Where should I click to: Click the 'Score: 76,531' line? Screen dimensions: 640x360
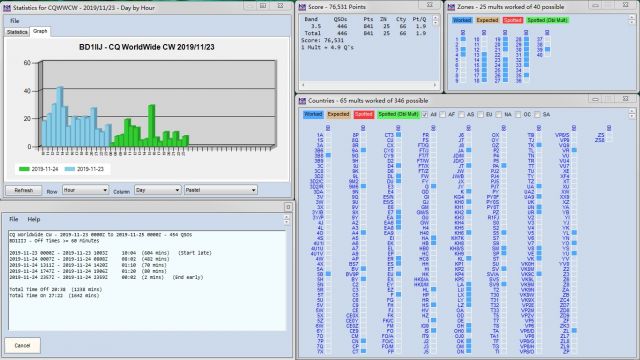(x=322, y=40)
